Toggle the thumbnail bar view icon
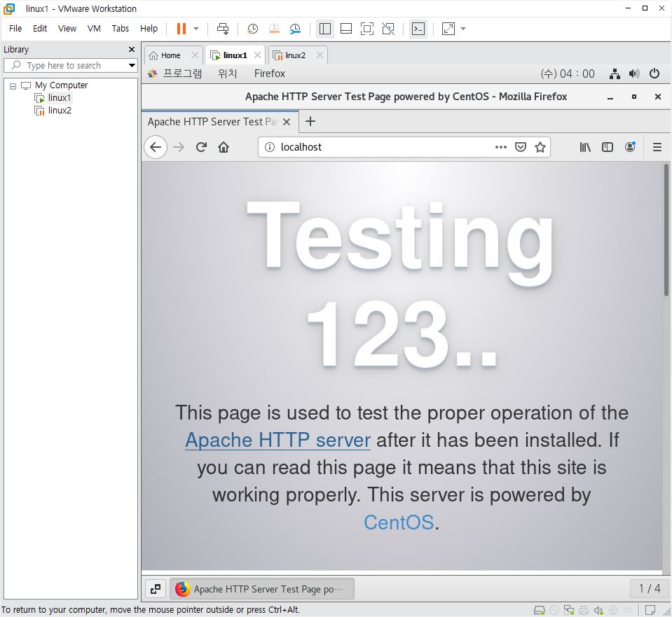The width and height of the screenshot is (672, 617). coord(346,29)
